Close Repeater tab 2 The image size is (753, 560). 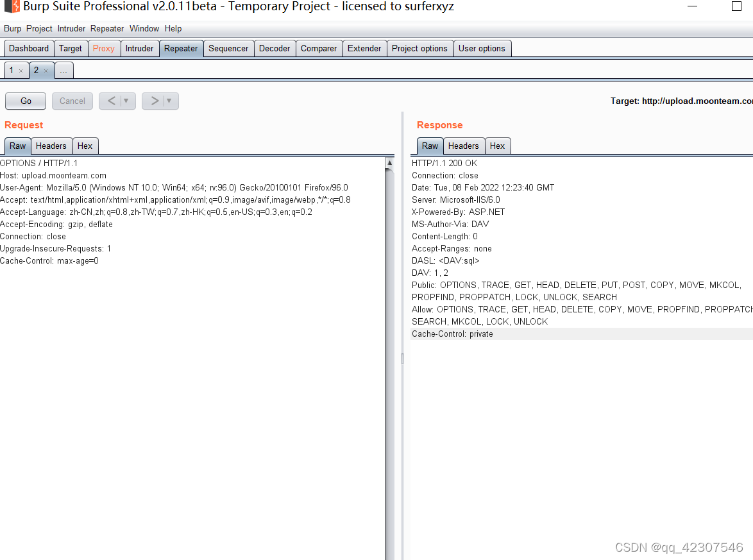(x=46, y=71)
